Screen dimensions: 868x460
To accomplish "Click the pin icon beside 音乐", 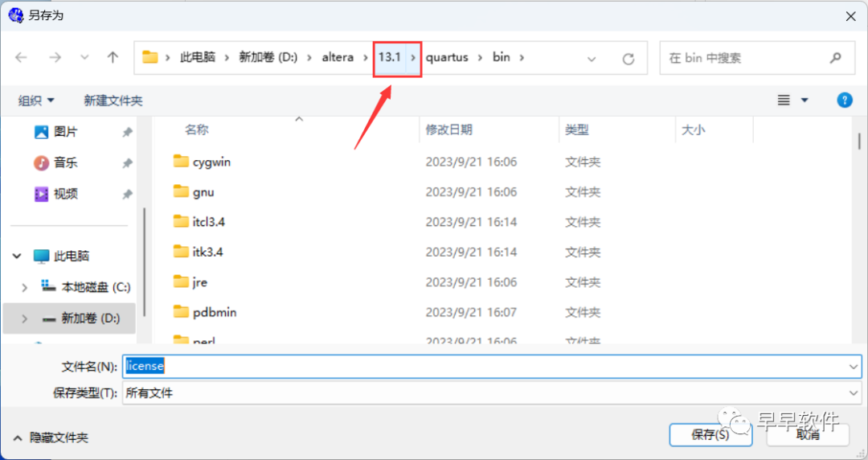I will pyautogui.click(x=127, y=163).
